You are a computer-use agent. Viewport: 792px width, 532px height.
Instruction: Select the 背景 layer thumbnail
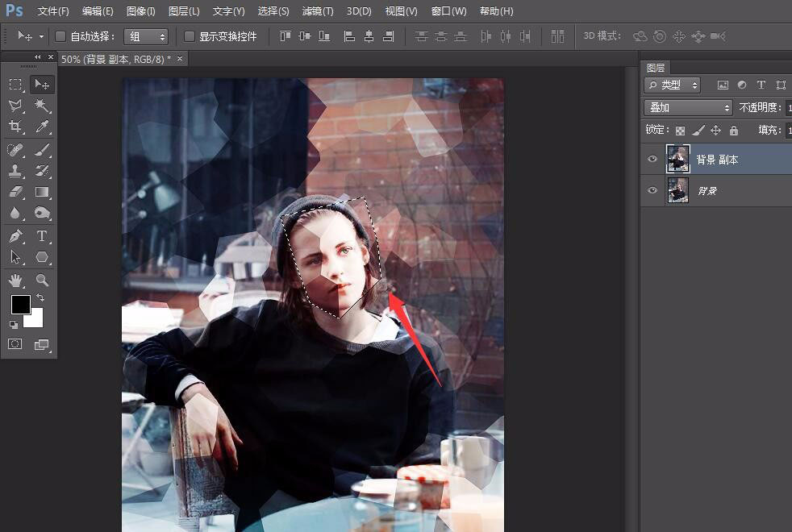coord(678,191)
